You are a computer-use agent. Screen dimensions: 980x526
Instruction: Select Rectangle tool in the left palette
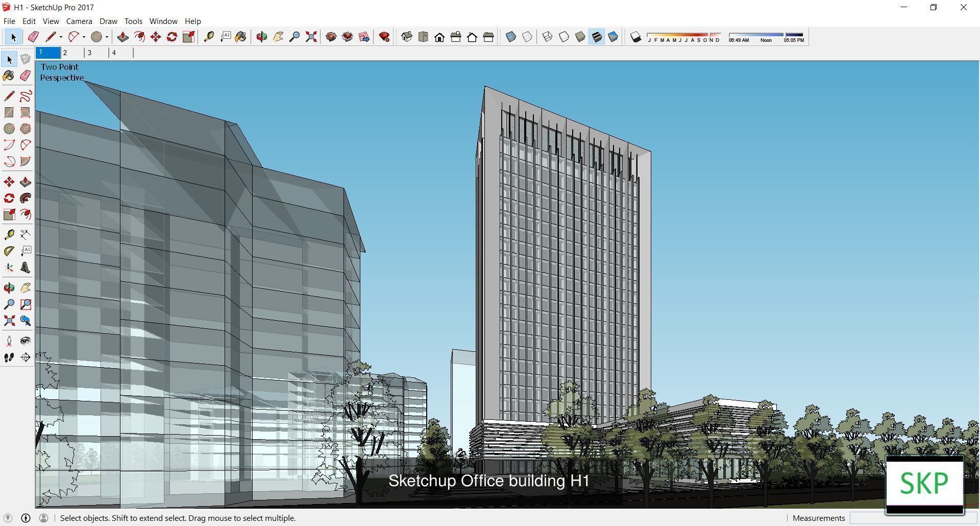tap(9, 112)
